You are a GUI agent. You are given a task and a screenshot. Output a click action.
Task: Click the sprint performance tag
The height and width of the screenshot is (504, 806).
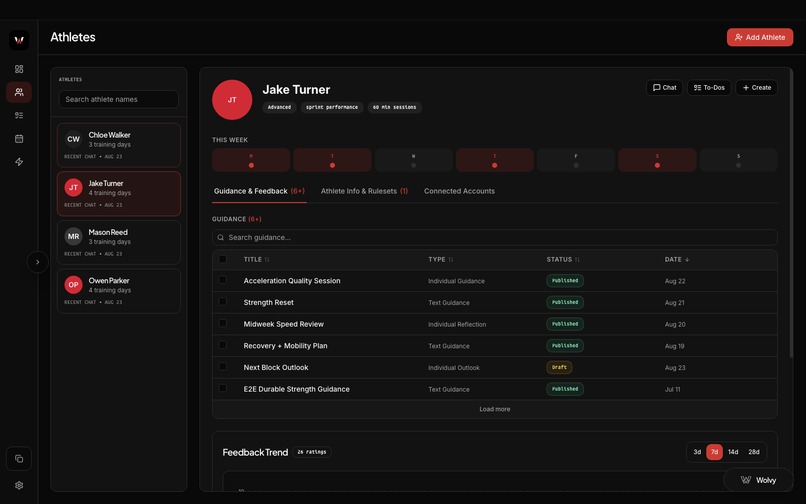pyautogui.click(x=332, y=107)
